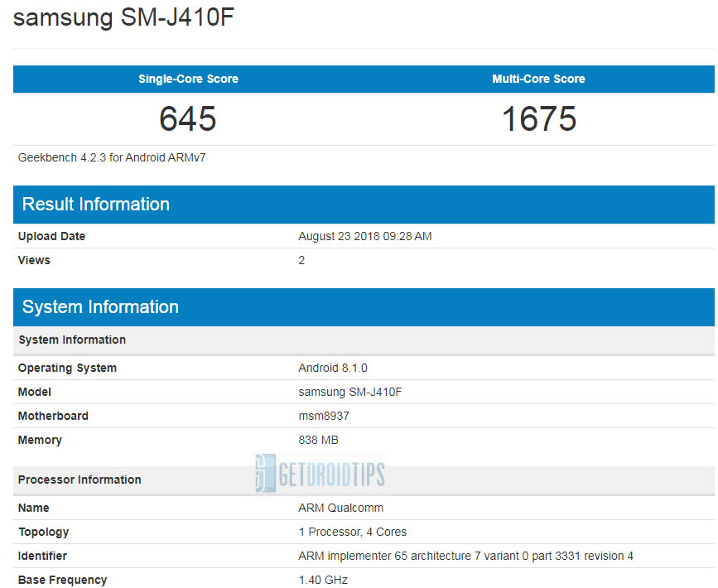Click the motherboard value "msm8937"
Image resolution: width=718 pixels, height=588 pixels.
tap(324, 416)
